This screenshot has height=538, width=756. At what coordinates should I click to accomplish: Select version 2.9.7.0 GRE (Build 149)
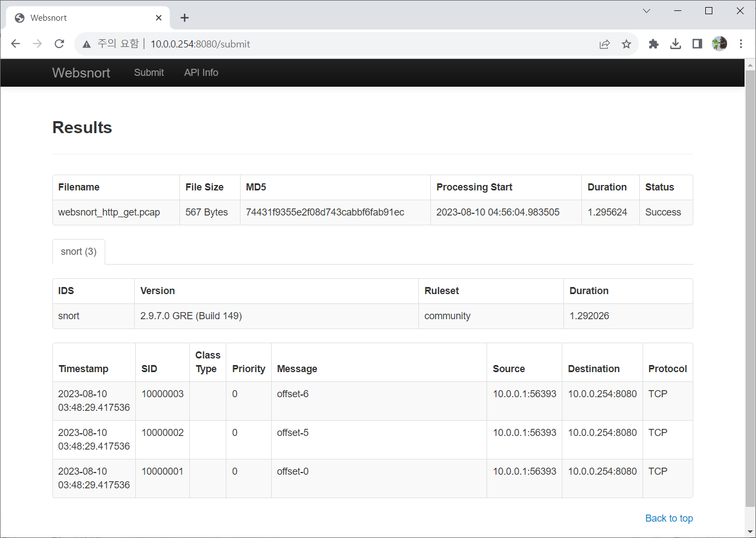coord(191,316)
